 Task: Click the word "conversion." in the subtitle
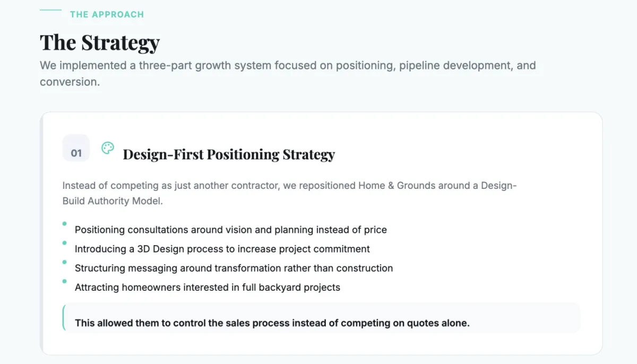coord(70,82)
